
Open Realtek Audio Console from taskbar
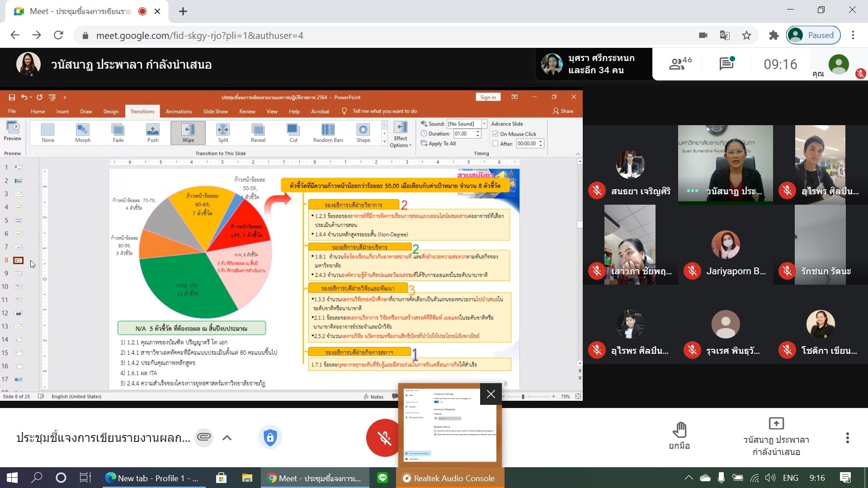pos(450,478)
